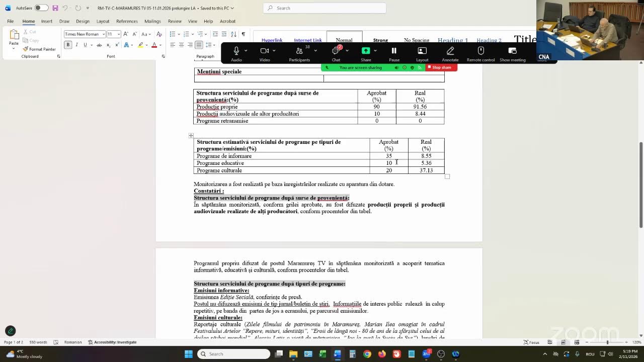The width and height of the screenshot is (644, 362).
Task: Click the vertical document scrollbar
Action: point(640,184)
